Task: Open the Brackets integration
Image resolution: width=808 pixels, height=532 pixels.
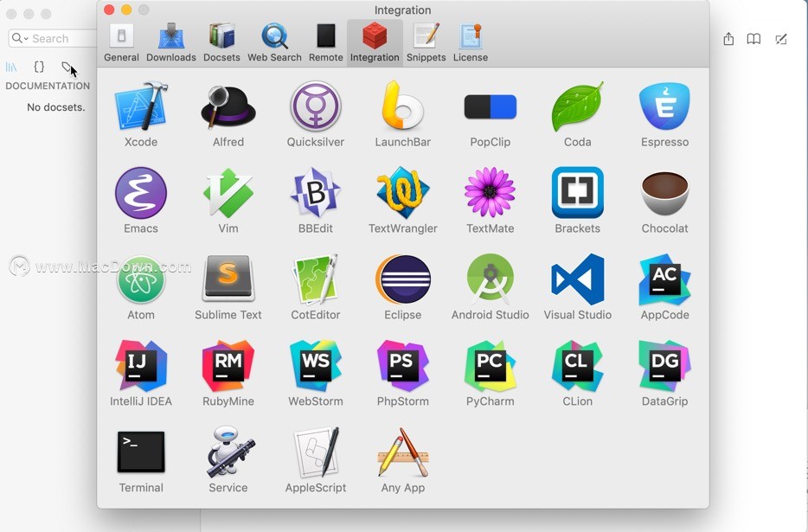Action: click(577, 193)
